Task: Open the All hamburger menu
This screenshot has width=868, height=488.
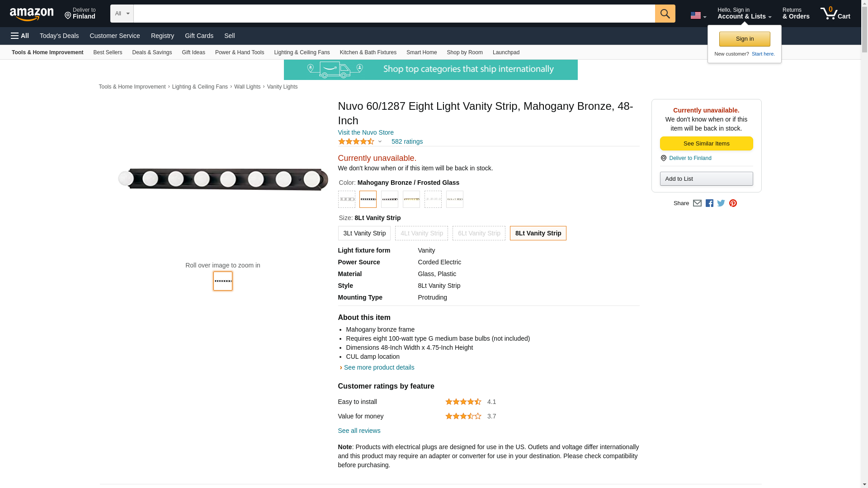Action: [20, 36]
